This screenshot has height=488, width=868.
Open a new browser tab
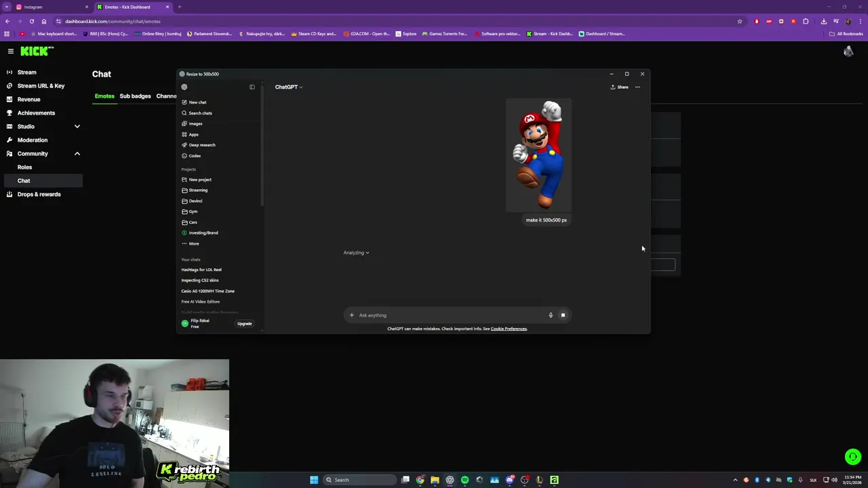point(180,7)
